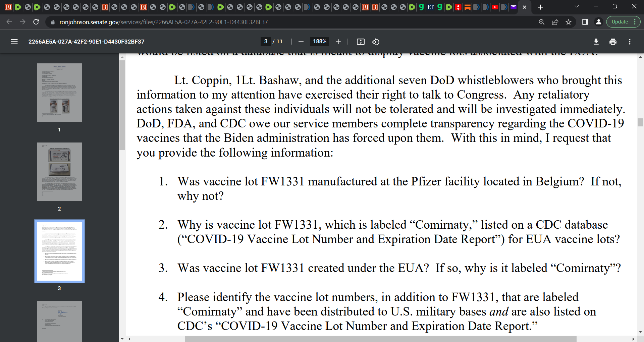Open the tab search chevron
This screenshot has width=644, height=342.
(x=577, y=6)
